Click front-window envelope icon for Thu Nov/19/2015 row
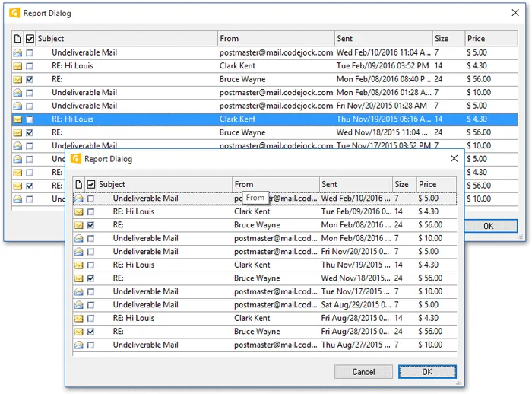 point(79,265)
